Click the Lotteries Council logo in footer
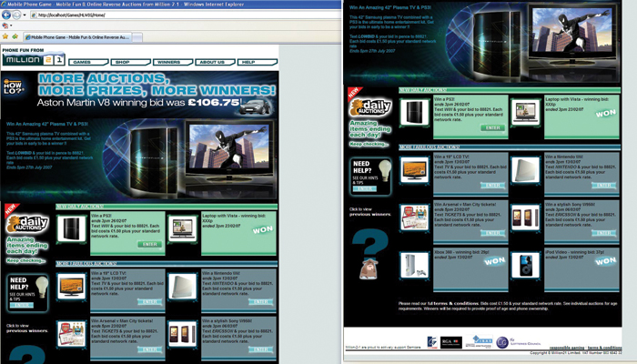Image resolution: width=637 pixels, height=364 pixels. coord(519,342)
